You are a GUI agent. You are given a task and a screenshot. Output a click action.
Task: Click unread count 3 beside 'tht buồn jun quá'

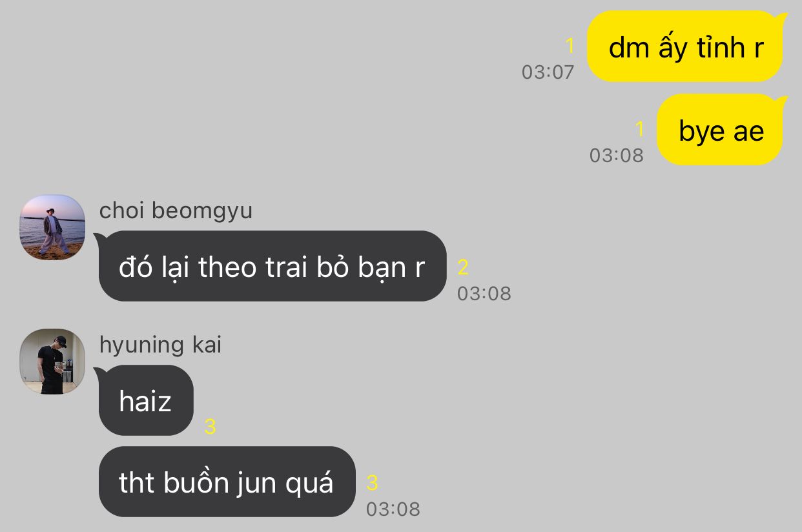372,482
